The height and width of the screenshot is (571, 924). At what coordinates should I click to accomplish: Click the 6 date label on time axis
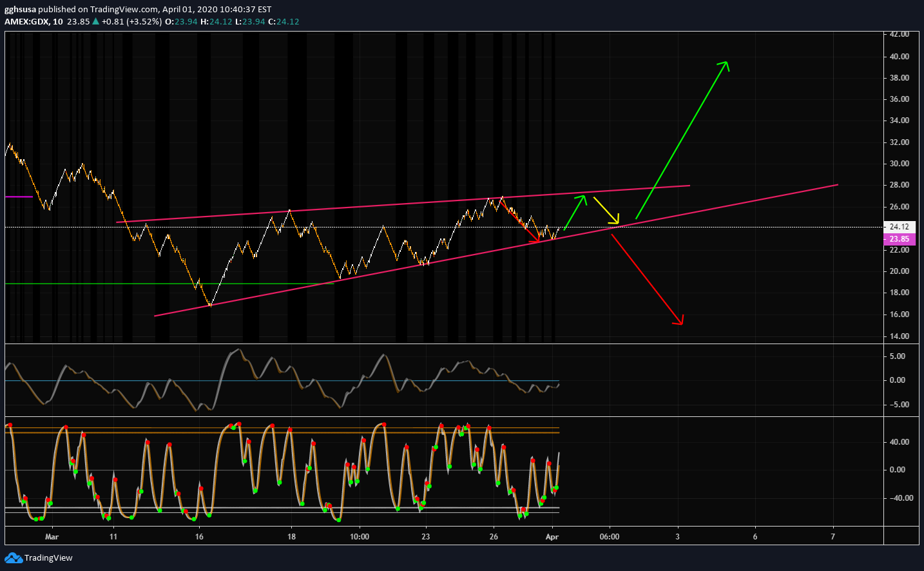pos(755,537)
